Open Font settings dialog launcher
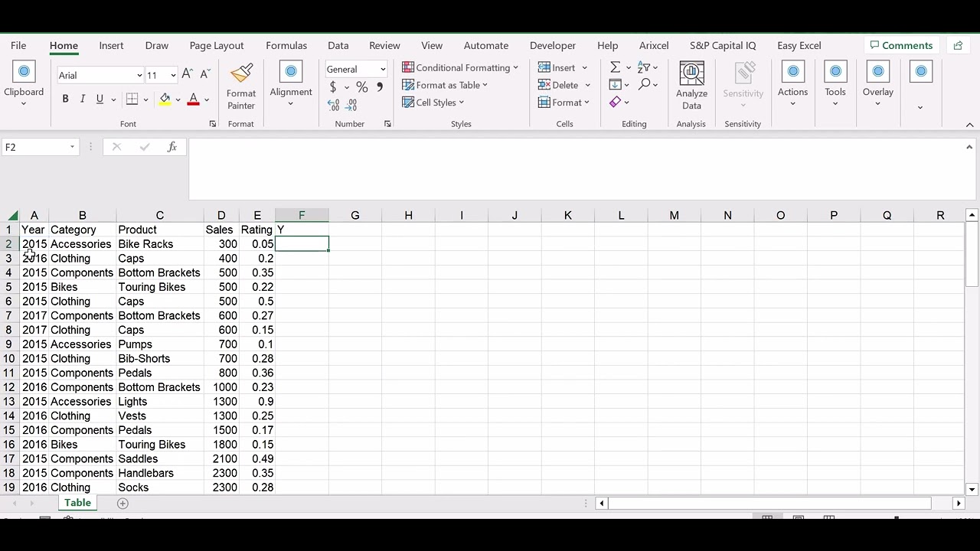The image size is (980, 551). point(212,124)
